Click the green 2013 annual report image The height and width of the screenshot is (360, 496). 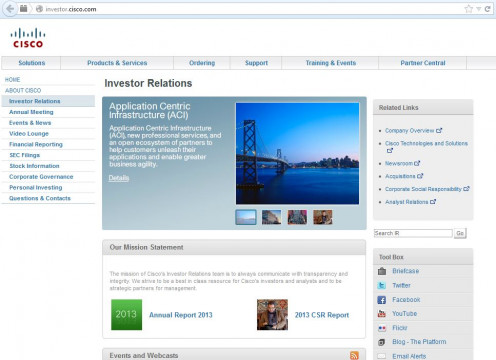(126, 315)
